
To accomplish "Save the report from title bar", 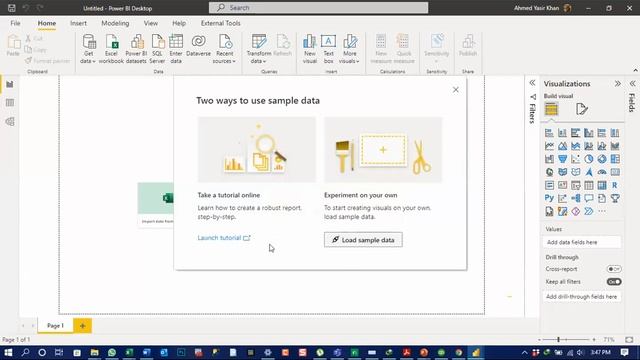I will pyautogui.click(x=11, y=8).
